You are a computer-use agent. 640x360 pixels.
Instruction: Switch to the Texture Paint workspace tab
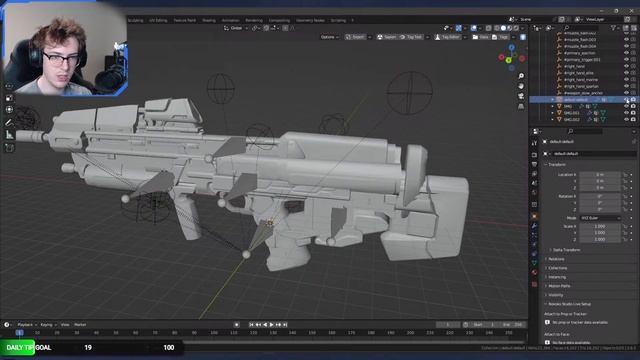(184, 20)
